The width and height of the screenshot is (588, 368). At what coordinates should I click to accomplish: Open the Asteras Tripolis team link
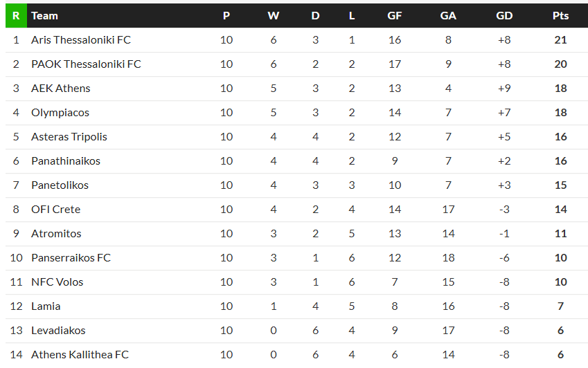pos(69,137)
